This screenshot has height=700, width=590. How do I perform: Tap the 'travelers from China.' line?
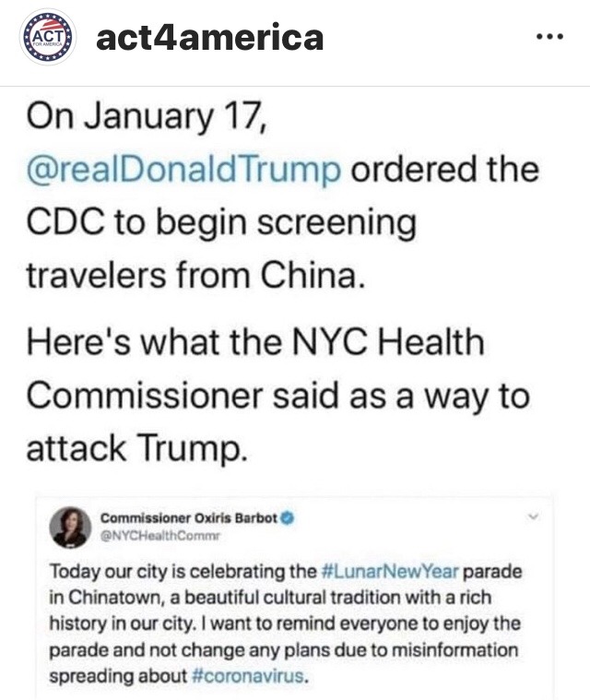tap(196, 275)
